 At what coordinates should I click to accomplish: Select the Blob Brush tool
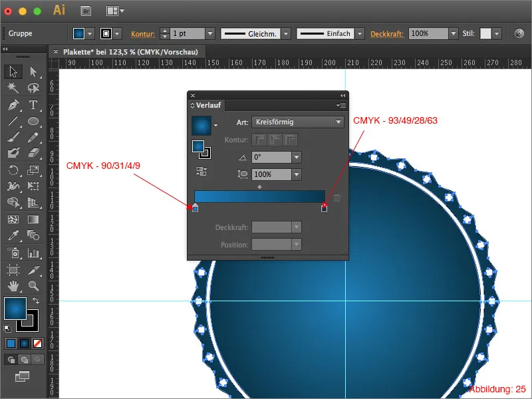click(x=13, y=153)
